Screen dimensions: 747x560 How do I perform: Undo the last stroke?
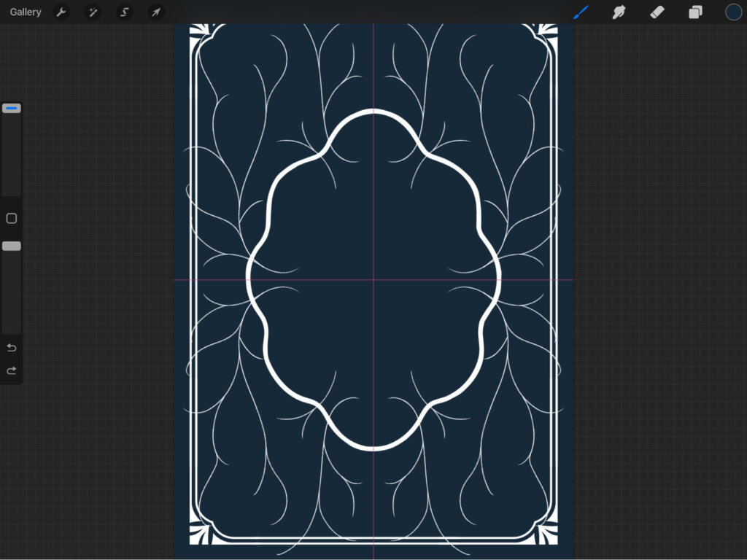(x=12, y=347)
